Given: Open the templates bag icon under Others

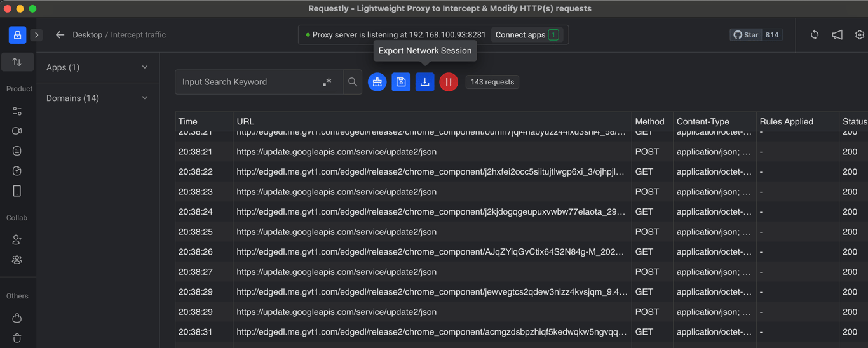Looking at the screenshot, I should (17, 318).
